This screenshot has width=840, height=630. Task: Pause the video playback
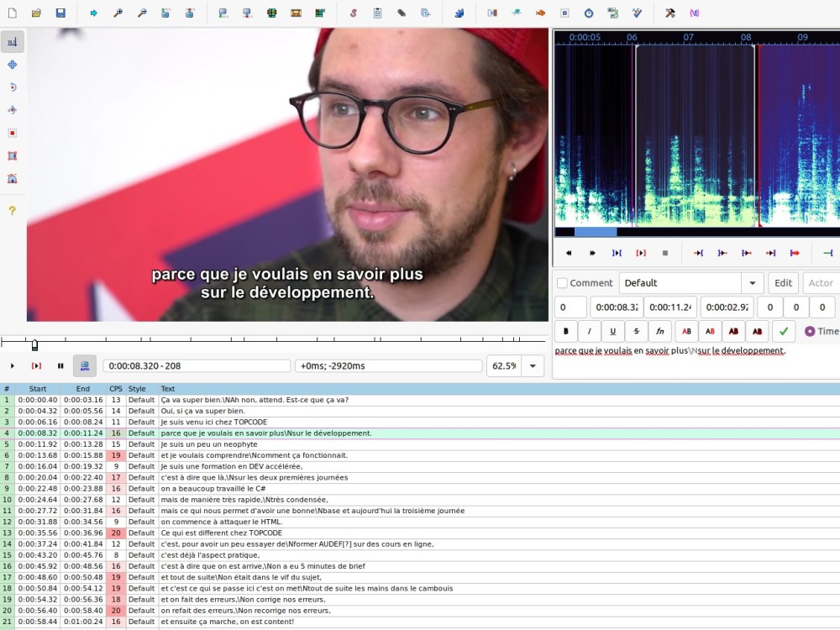(x=60, y=366)
